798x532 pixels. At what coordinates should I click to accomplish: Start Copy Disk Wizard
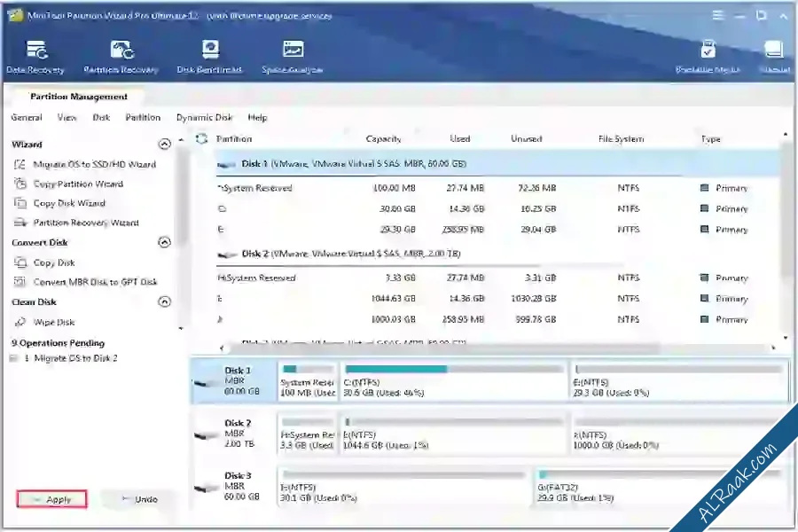click(x=59, y=203)
